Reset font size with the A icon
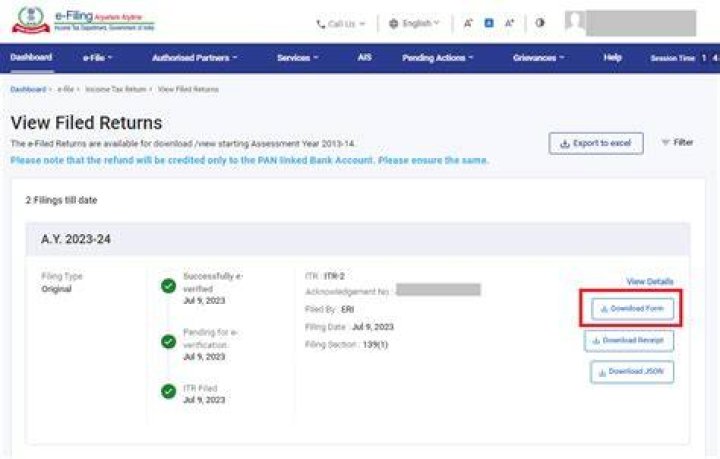The image size is (720, 459). [x=489, y=22]
